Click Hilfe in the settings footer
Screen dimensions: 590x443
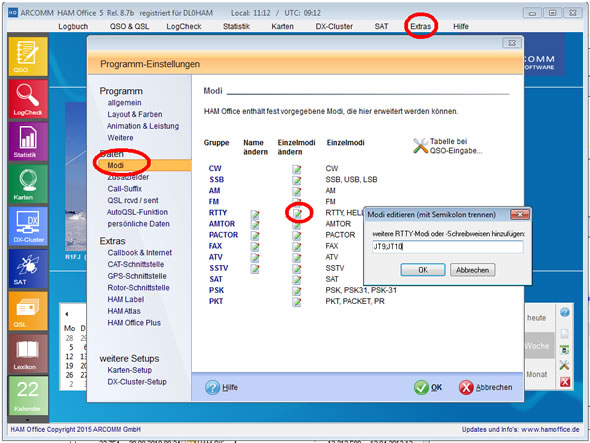222,387
